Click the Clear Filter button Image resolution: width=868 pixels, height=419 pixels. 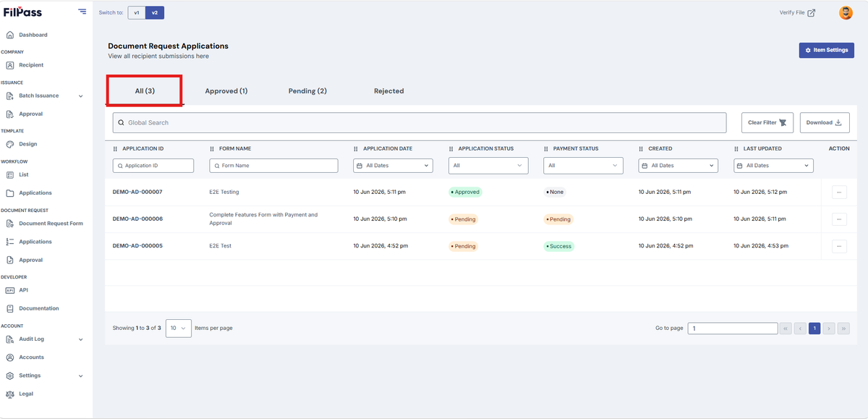click(x=767, y=122)
